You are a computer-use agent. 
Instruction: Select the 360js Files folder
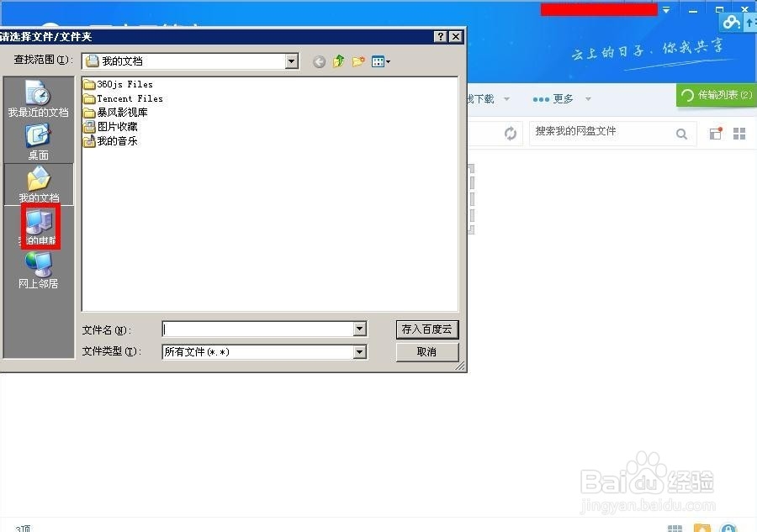click(119, 84)
